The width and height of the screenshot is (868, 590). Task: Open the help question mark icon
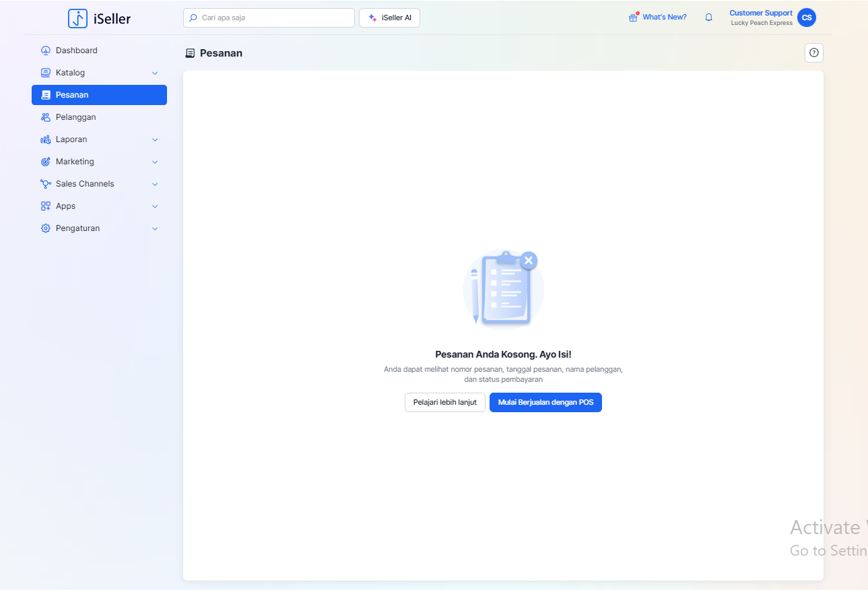[x=814, y=53]
